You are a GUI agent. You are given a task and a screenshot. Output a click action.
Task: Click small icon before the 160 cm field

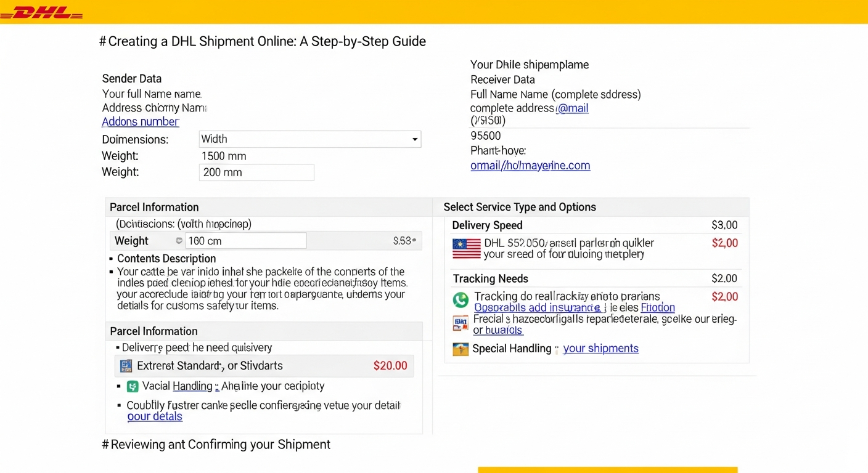[x=179, y=241]
